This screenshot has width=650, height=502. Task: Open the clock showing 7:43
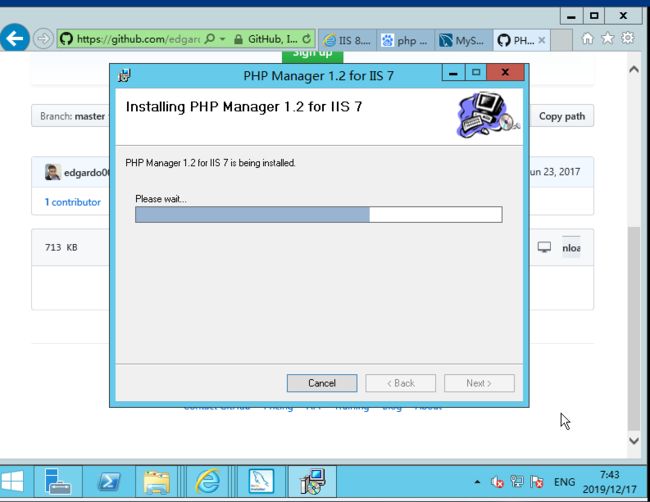(609, 482)
